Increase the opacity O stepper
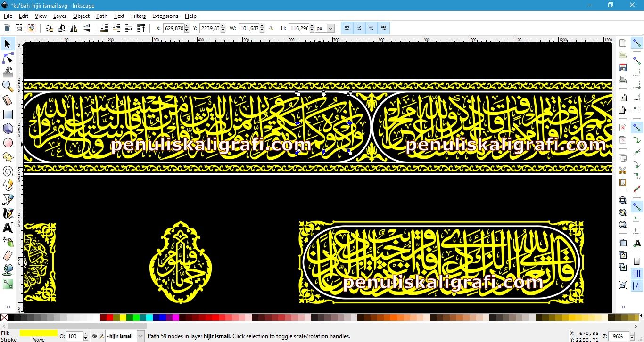This screenshot has height=342, width=644. tap(85, 334)
